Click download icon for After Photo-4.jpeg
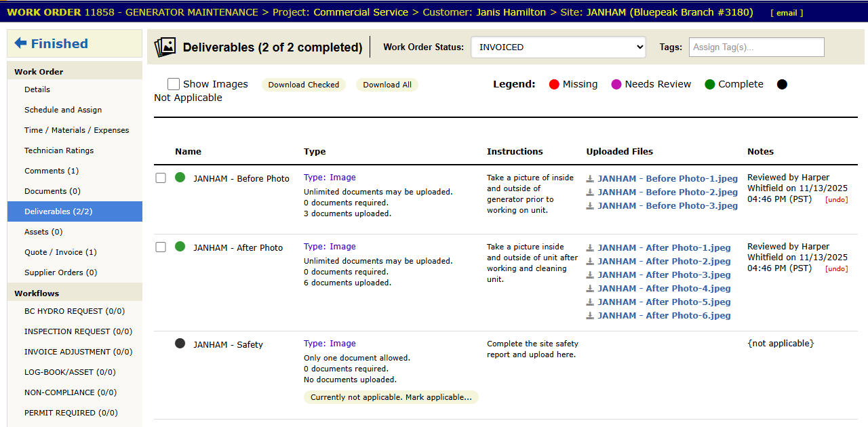The height and width of the screenshot is (427, 868). click(x=590, y=289)
